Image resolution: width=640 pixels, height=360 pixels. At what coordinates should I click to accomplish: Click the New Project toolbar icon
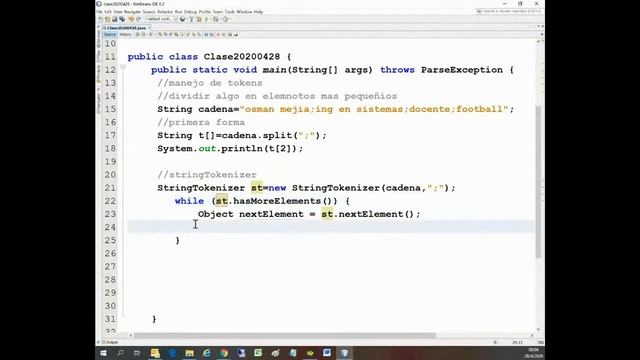[107, 19]
